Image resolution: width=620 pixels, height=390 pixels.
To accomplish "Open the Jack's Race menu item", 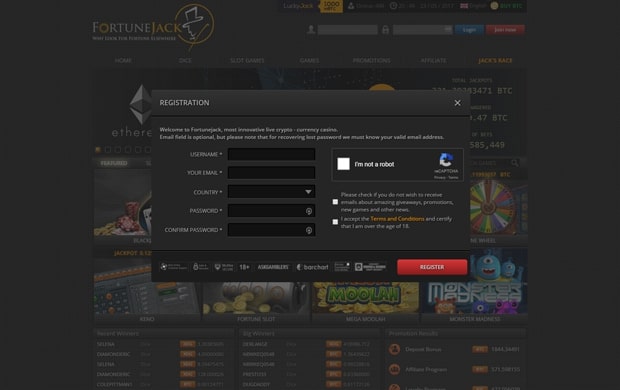I will point(495,61).
